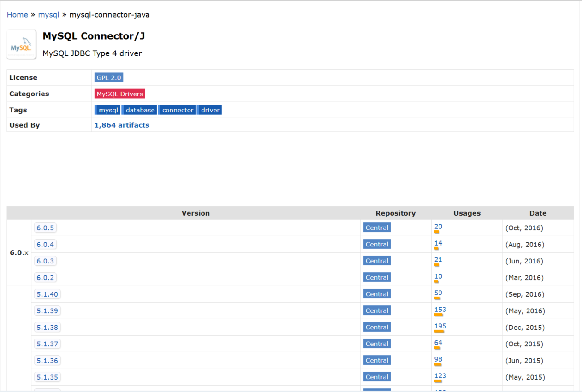Open version 5.1.39
Viewport: 582px width, 392px height.
point(48,311)
